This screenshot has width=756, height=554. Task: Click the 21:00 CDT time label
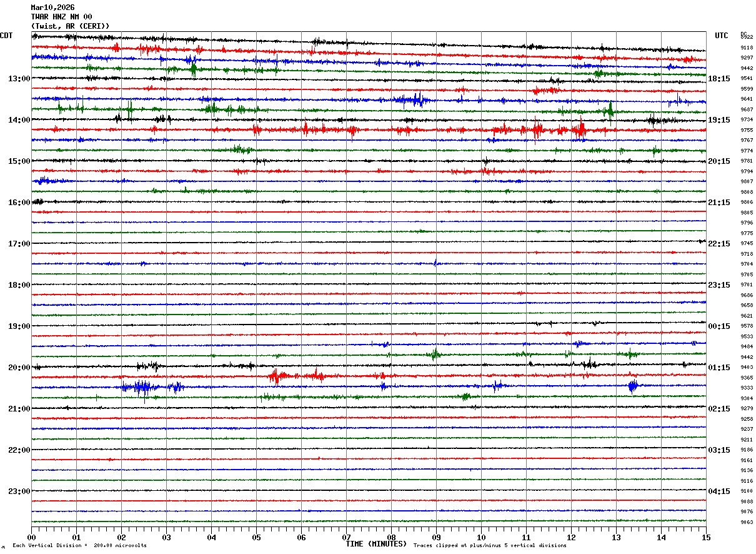click(x=19, y=409)
